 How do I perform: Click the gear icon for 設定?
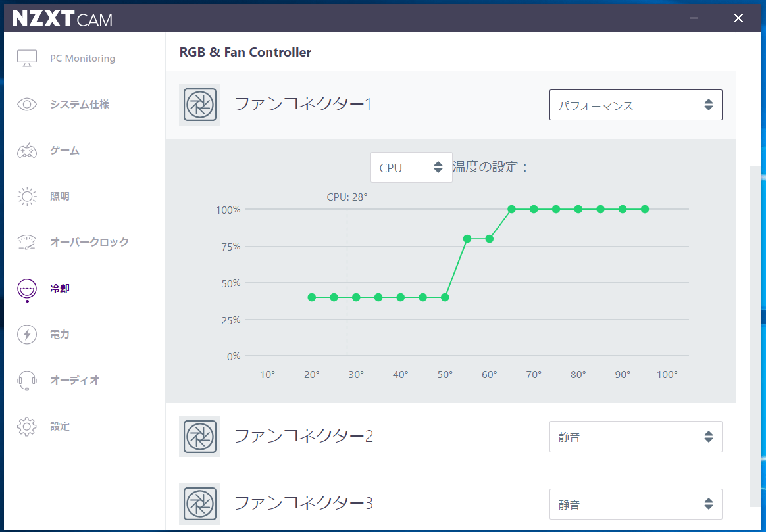click(27, 427)
